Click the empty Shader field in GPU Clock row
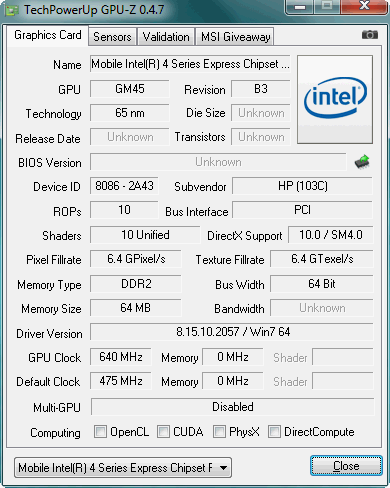390x488 pixels. pyautogui.click(x=343, y=357)
